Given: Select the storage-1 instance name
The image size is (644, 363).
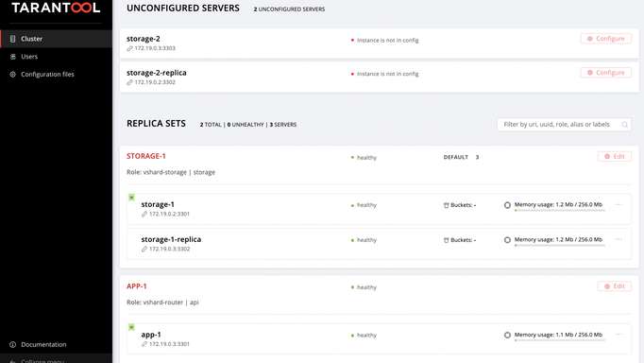Looking at the screenshot, I should click(158, 204).
